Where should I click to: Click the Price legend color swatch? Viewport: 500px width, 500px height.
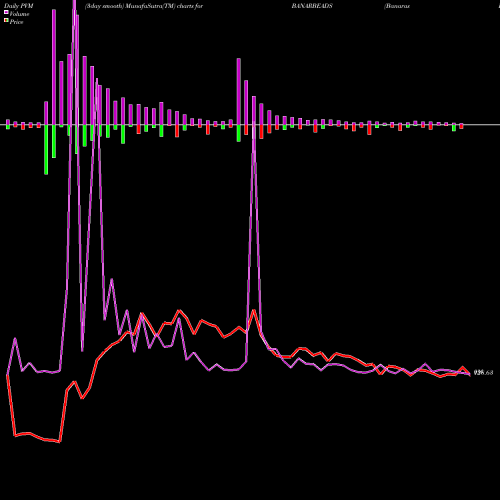pos(6,21)
